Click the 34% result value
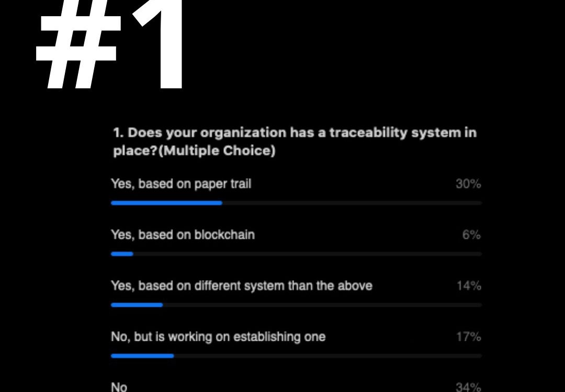Viewport: 565px width, 392px height. coord(468,387)
